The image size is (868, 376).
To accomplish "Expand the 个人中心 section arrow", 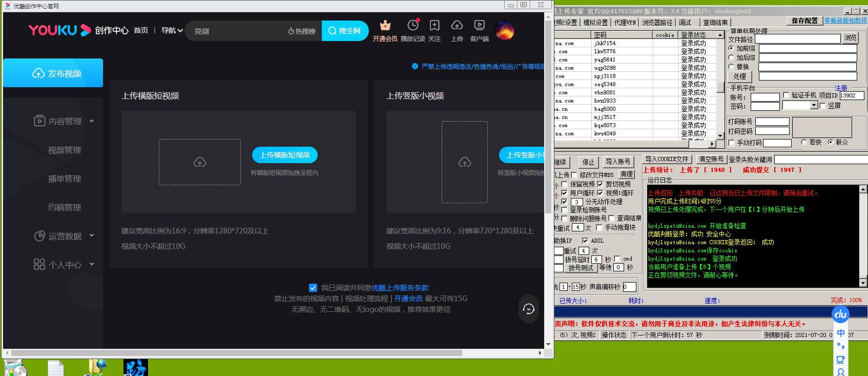I will coord(92,264).
